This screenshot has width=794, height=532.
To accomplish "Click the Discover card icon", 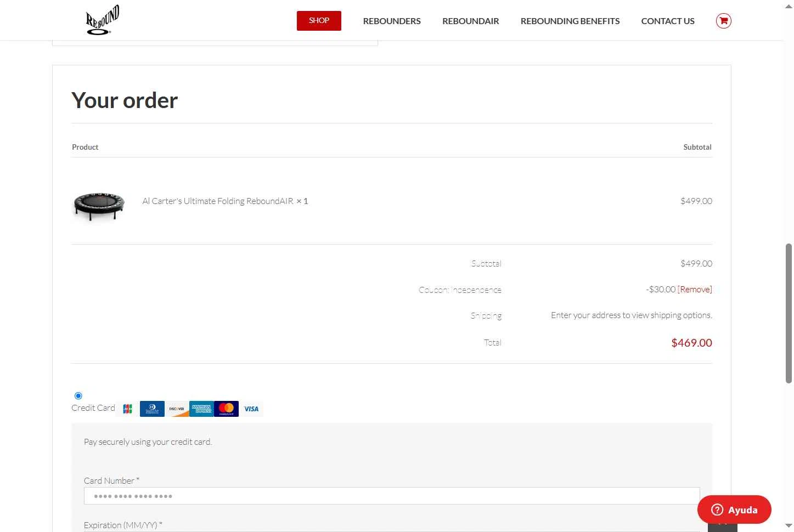I will pos(177,409).
